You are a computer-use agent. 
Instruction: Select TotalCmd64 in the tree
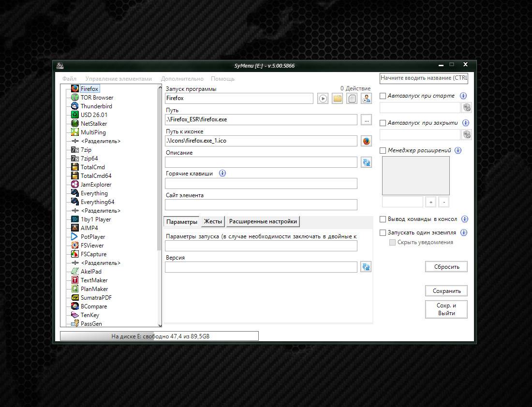pos(96,176)
